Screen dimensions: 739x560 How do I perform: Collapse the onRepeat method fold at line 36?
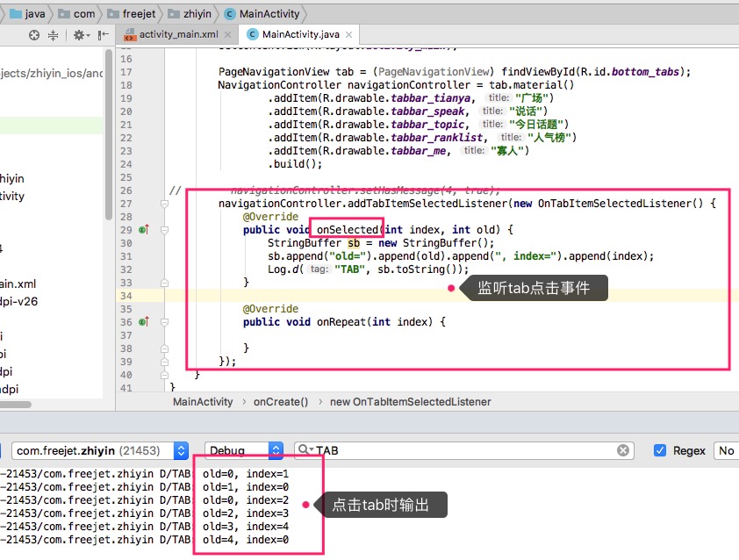(x=164, y=322)
